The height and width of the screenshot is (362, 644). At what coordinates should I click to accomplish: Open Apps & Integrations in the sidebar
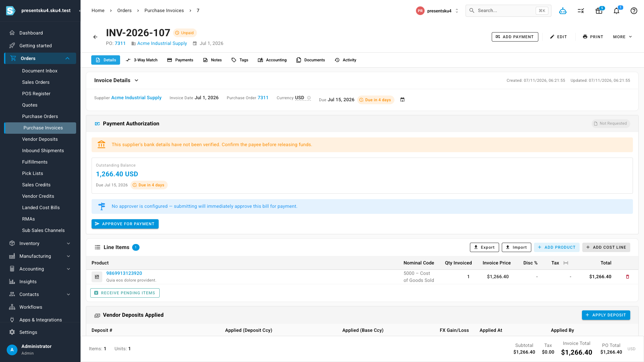[40, 320]
